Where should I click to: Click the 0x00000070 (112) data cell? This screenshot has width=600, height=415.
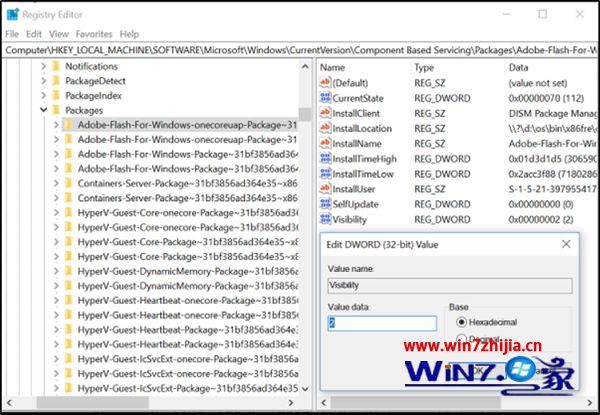click(x=546, y=98)
